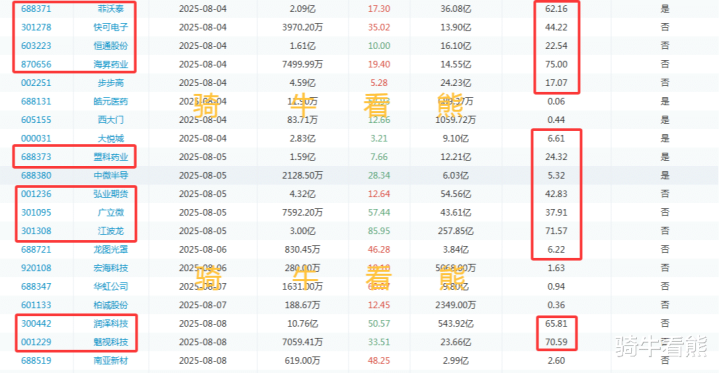The height and width of the screenshot is (373, 719).
Task: Click the 10.76亿 amount cell
Action: coord(302,323)
